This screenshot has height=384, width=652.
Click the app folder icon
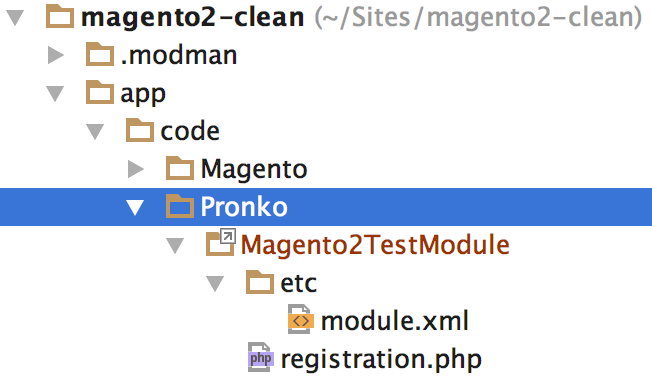coord(100,92)
